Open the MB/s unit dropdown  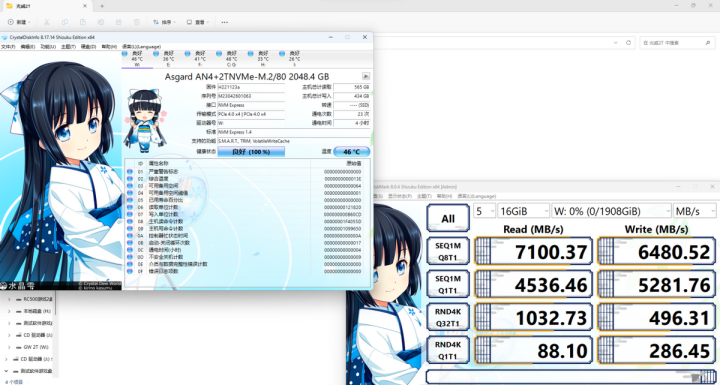694,211
